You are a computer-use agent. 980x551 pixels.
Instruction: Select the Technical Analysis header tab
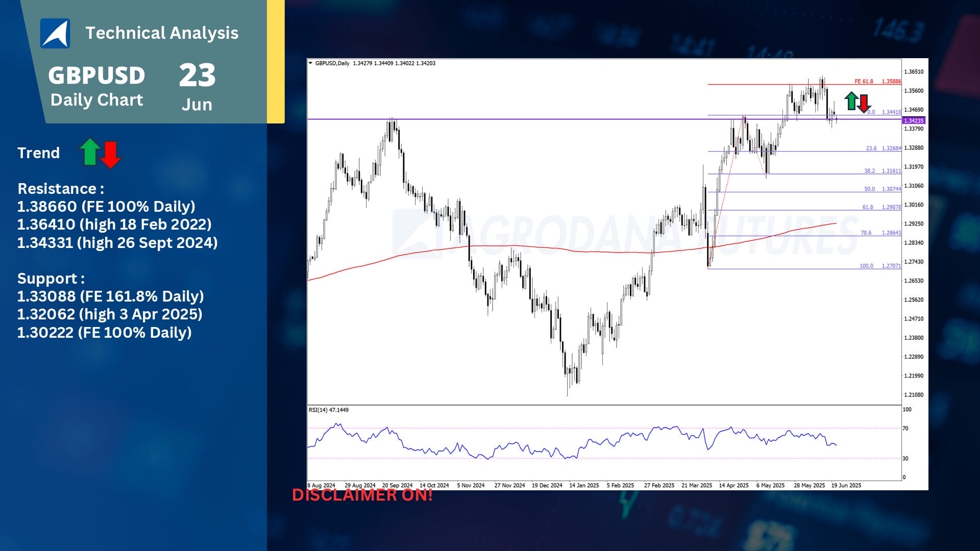click(x=162, y=33)
